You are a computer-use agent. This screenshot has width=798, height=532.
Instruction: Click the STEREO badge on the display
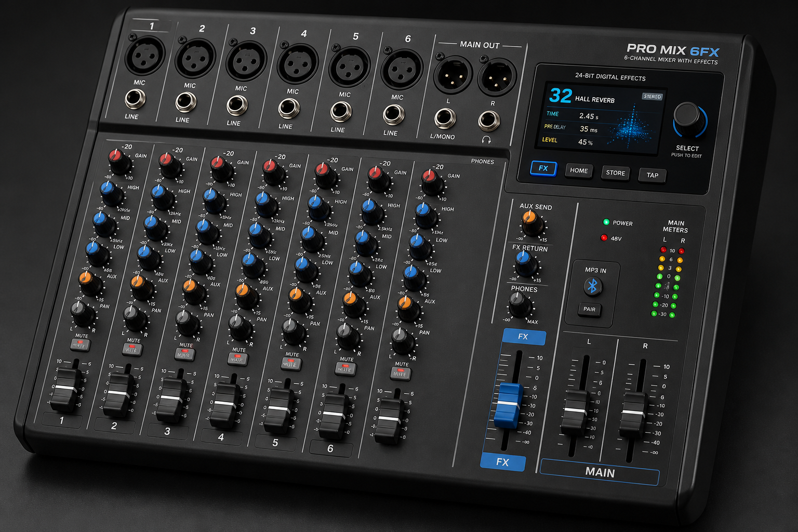pos(652,97)
